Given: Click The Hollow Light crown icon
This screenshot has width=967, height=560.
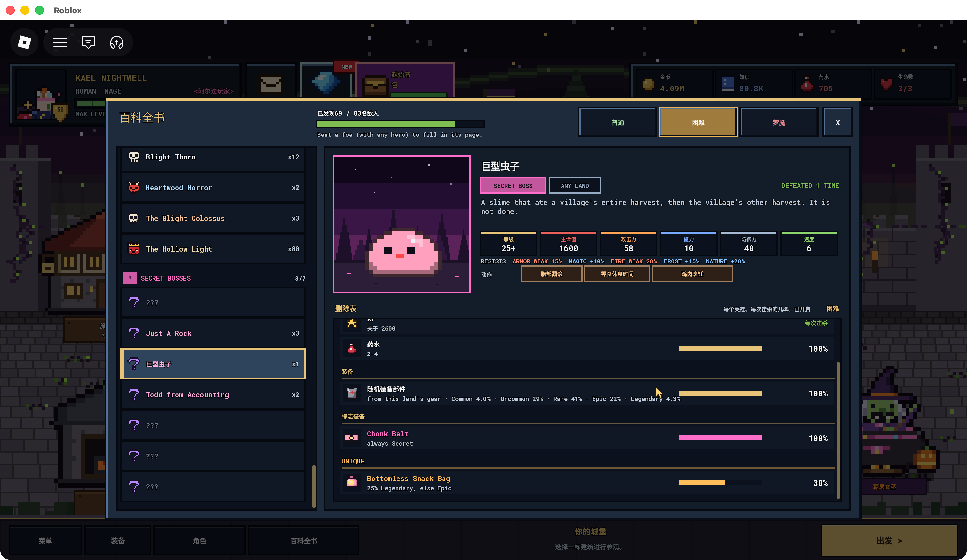Looking at the screenshot, I should tap(134, 249).
